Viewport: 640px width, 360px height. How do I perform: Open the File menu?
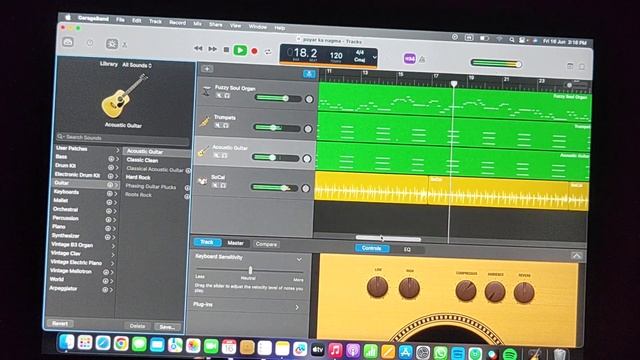point(120,19)
